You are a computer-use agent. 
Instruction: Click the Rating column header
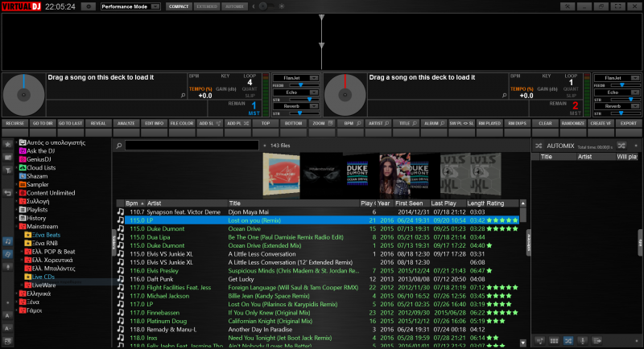(x=496, y=203)
